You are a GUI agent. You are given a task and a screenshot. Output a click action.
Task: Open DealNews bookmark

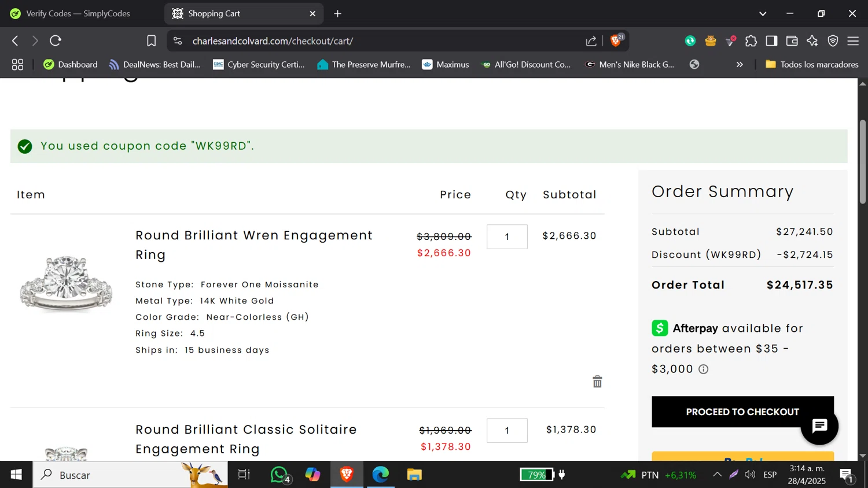pos(155,65)
